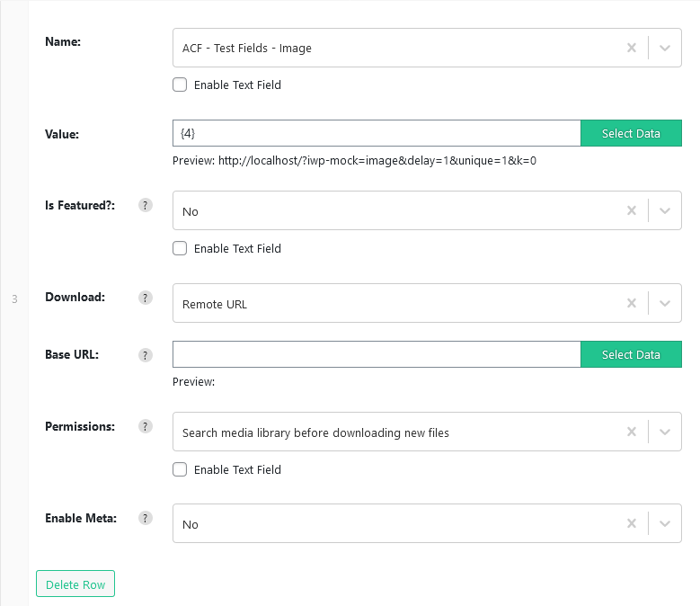The height and width of the screenshot is (606, 700).
Task: Show help for Base URL field
Action: (x=145, y=355)
